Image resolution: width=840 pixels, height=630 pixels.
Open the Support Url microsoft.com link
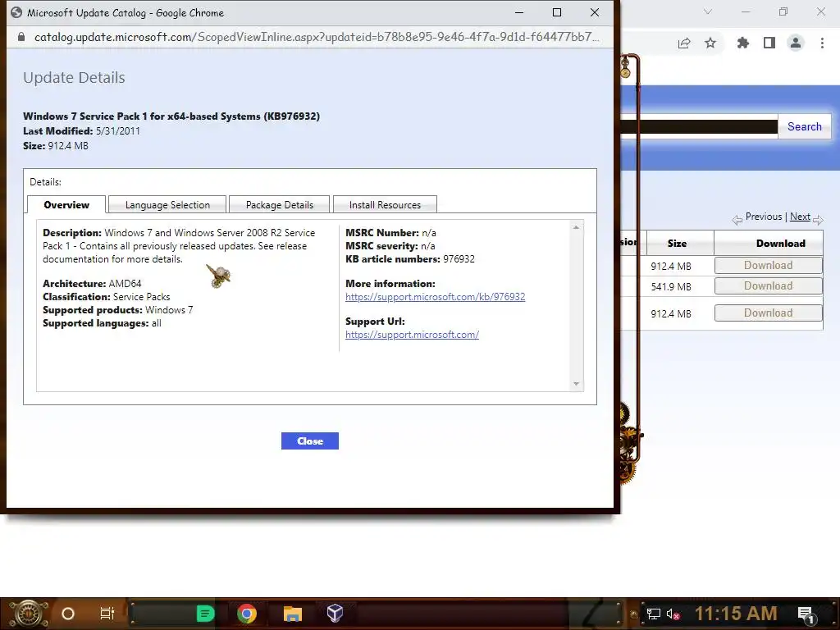tap(412, 335)
